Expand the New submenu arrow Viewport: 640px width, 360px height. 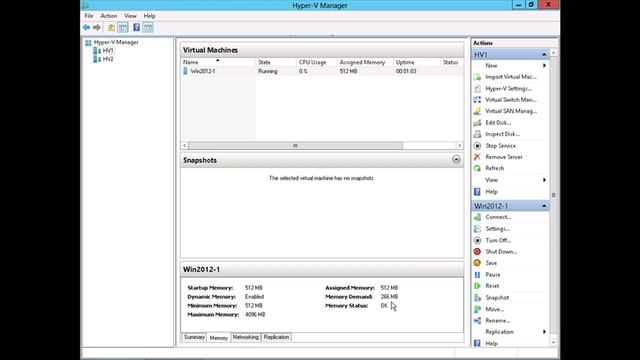[x=544, y=65]
